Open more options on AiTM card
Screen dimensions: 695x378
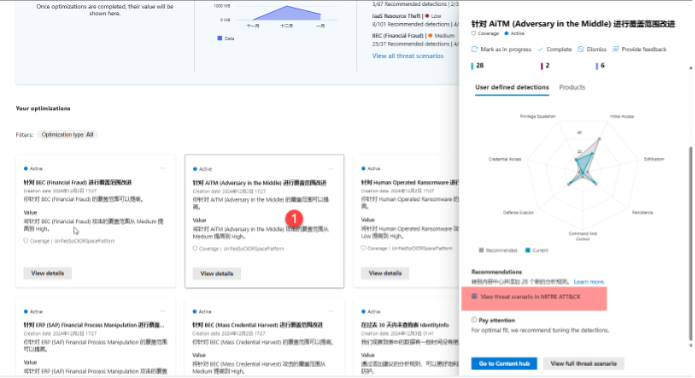331,169
